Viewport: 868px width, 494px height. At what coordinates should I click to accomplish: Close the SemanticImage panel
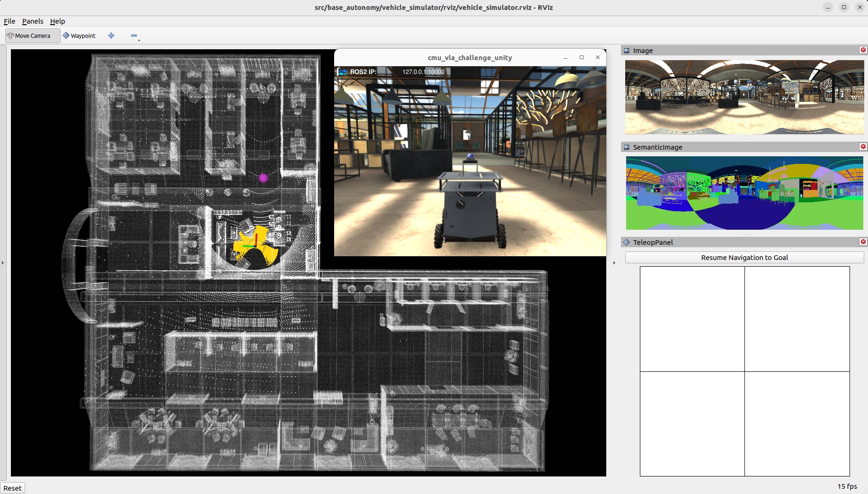click(863, 147)
